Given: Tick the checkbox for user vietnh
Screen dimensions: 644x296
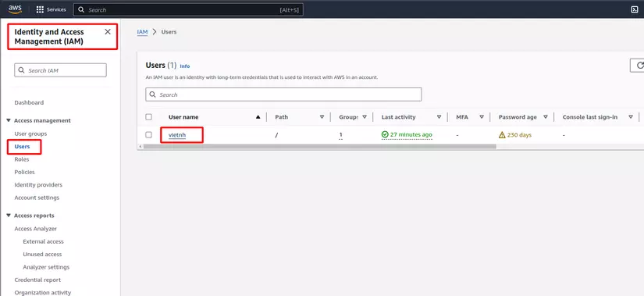Looking at the screenshot, I should pyautogui.click(x=148, y=134).
